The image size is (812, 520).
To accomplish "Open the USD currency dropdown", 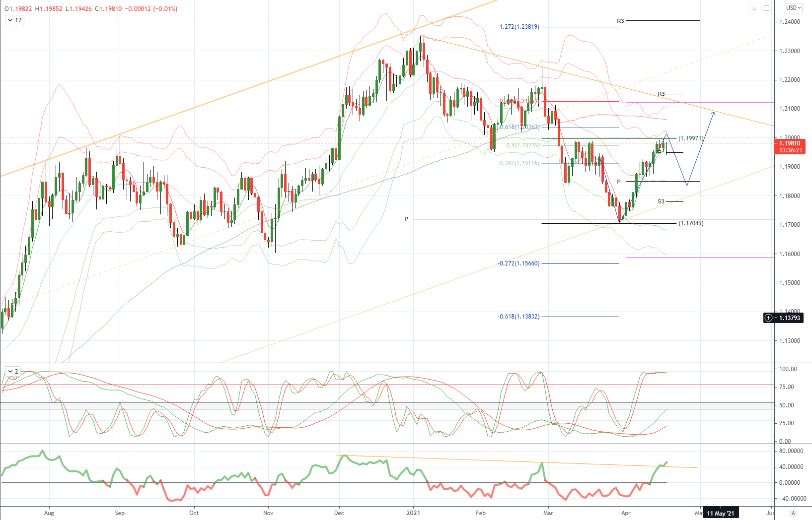I will pyautogui.click(x=793, y=8).
